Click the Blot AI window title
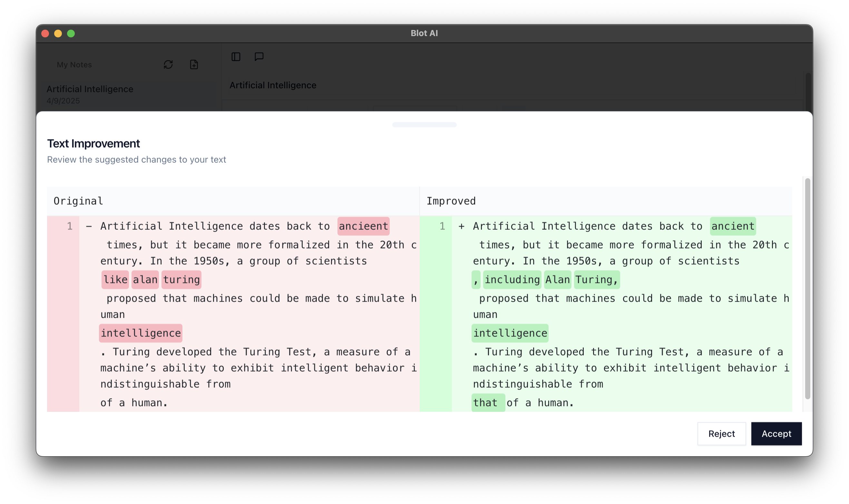The height and width of the screenshot is (504, 849). click(x=424, y=33)
